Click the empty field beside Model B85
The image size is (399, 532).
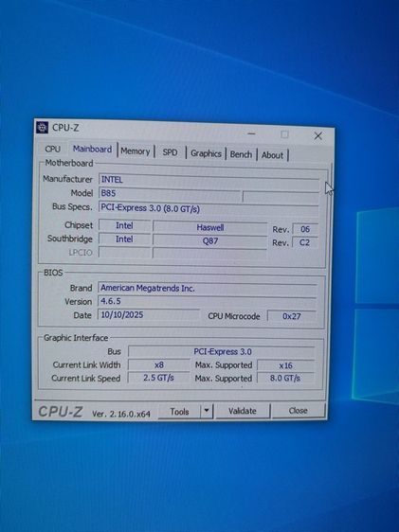click(x=281, y=196)
